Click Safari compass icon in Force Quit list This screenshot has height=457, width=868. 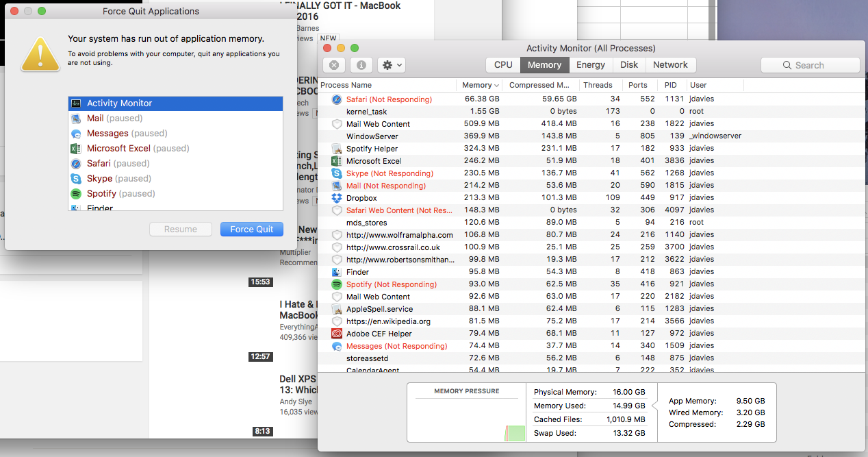coord(76,164)
